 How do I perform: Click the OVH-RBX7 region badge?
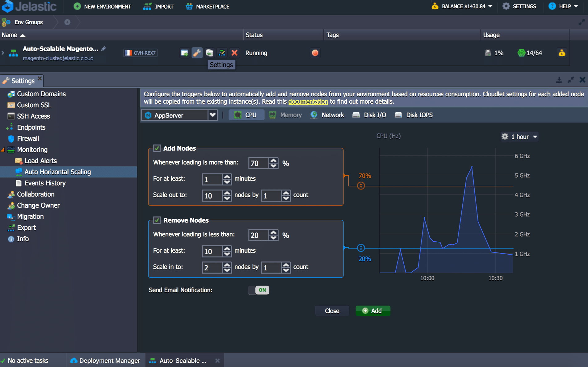click(x=141, y=53)
